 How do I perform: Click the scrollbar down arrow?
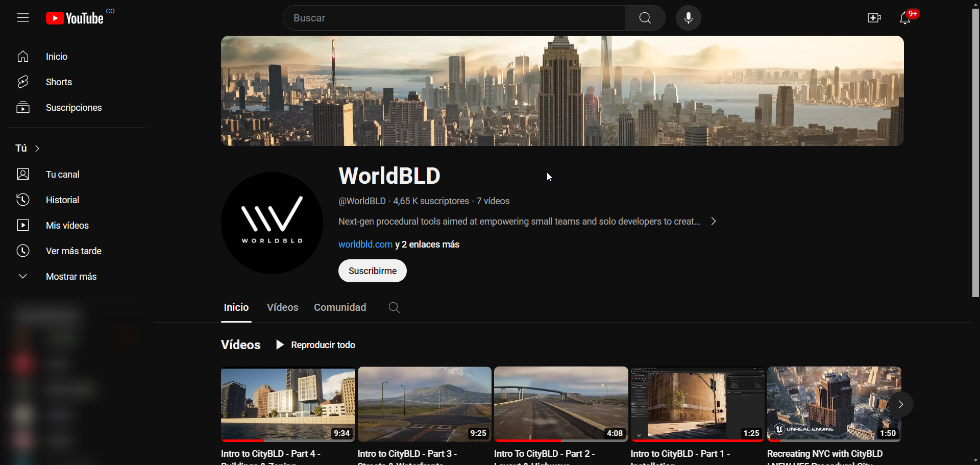(x=975, y=461)
